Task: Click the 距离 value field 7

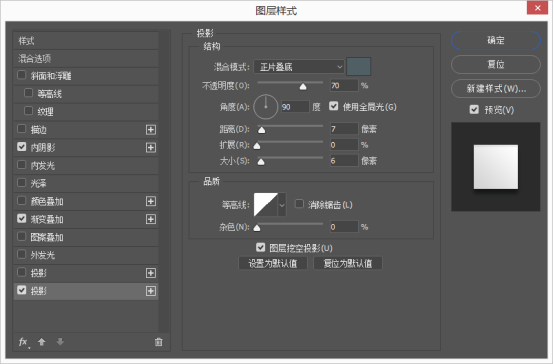Action: coord(344,129)
